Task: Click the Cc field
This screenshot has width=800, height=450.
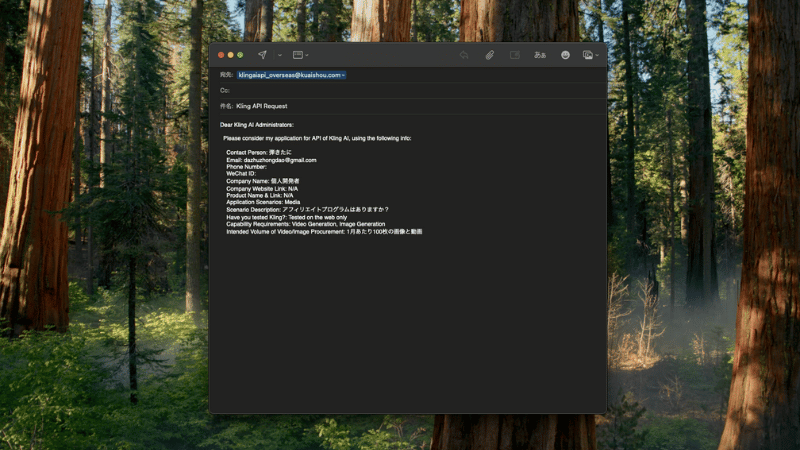Action: coord(400,90)
